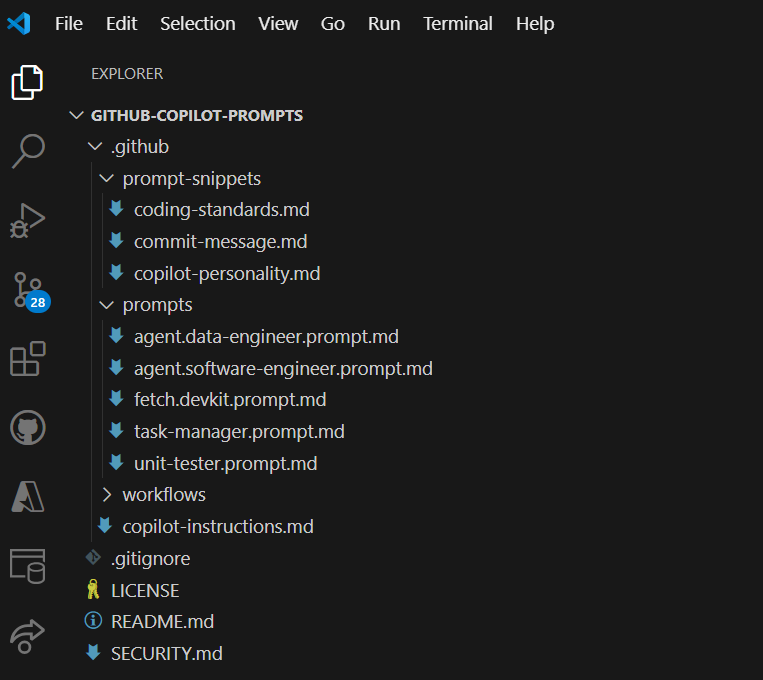Open copilot-instructions.md file
Screen dimensions: 763x680
point(218,527)
